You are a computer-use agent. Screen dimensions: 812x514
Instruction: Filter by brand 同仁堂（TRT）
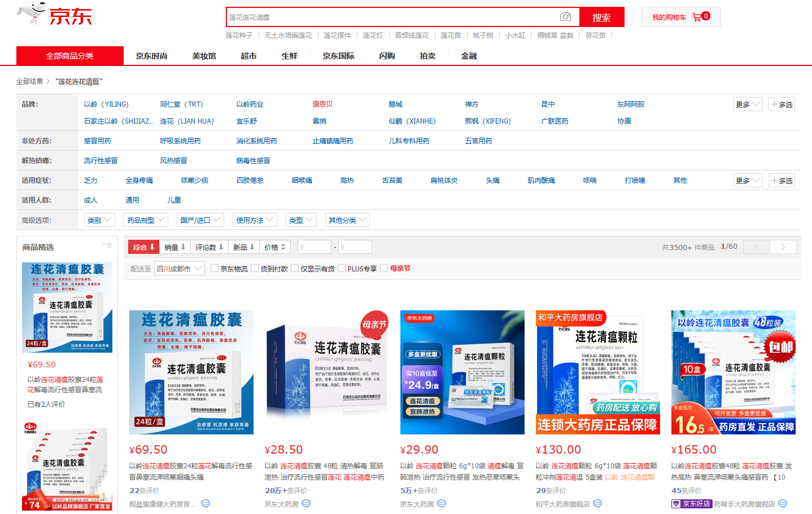[181, 104]
